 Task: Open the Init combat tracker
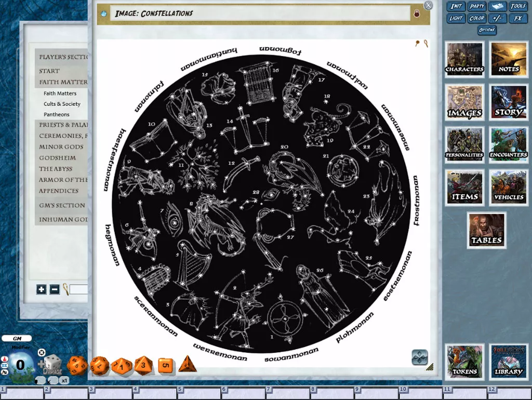(x=456, y=6)
